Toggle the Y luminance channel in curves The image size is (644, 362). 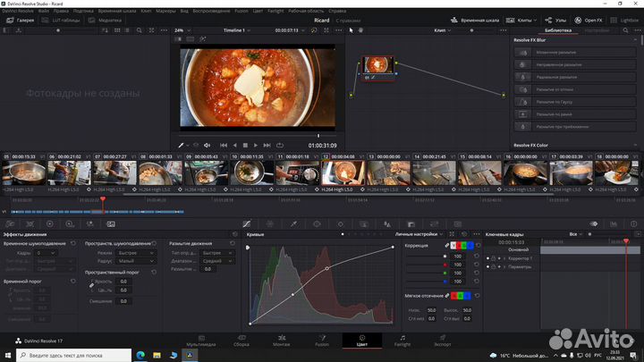click(x=453, y=245)
